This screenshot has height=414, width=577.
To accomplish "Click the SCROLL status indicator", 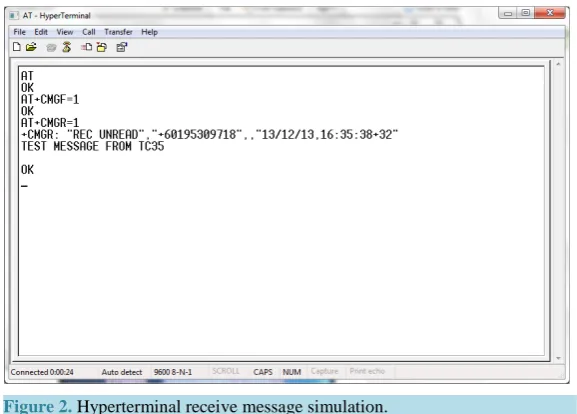I will (226, 371).
